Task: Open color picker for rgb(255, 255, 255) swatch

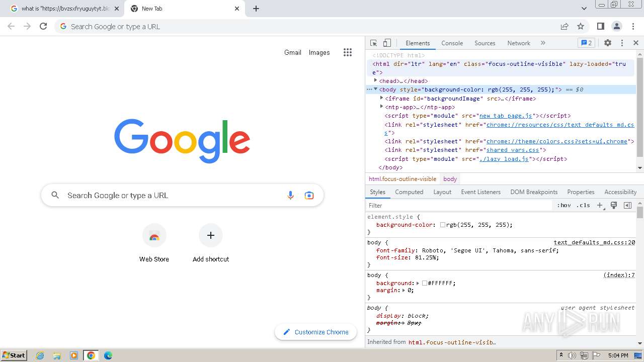Action: click(x=443, y=225)
